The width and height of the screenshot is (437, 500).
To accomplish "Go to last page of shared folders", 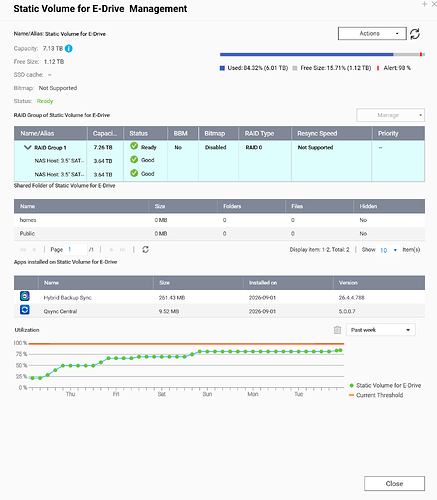I will pyautogui.click(x=123, y=250).
